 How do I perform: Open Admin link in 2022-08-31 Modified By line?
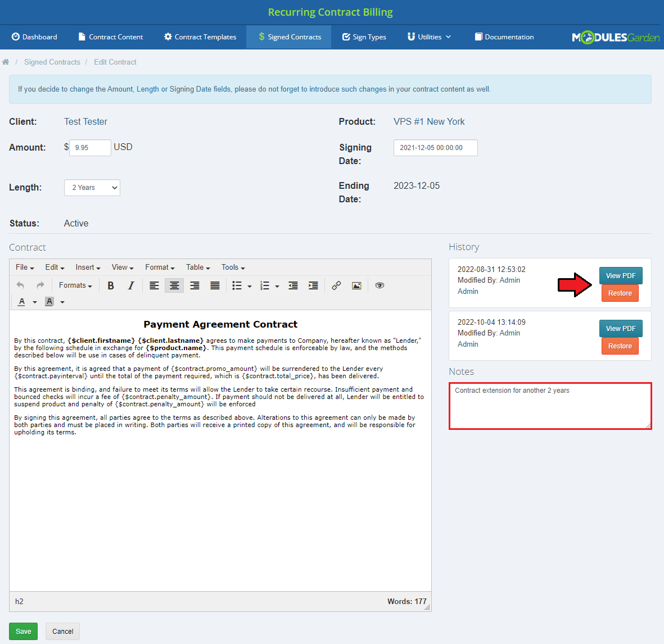(509, 280)
